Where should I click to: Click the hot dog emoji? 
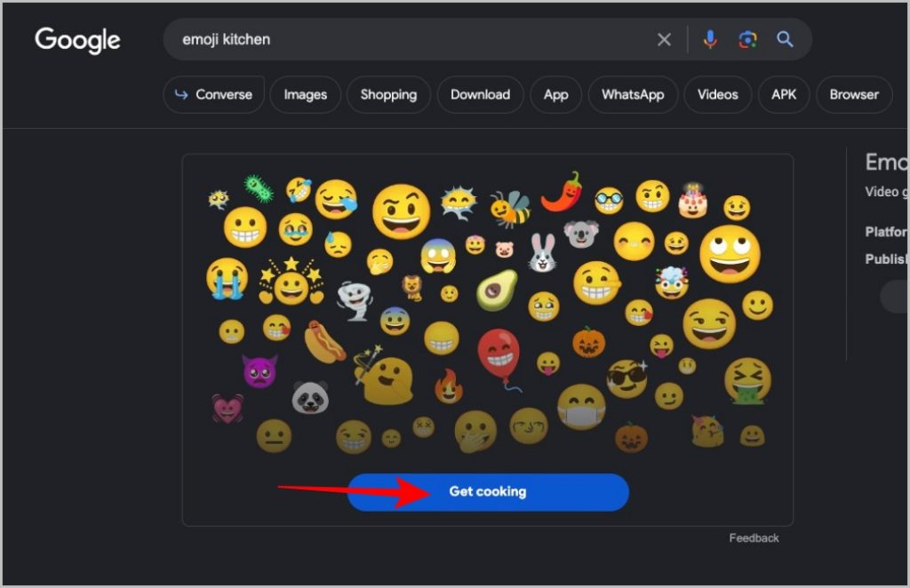(323, 342)
